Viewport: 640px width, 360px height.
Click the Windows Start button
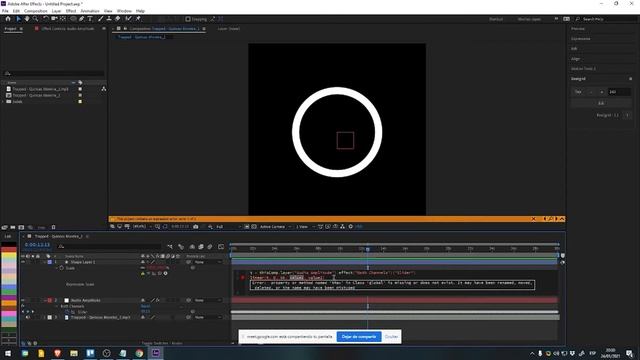(x=8, y=353)
